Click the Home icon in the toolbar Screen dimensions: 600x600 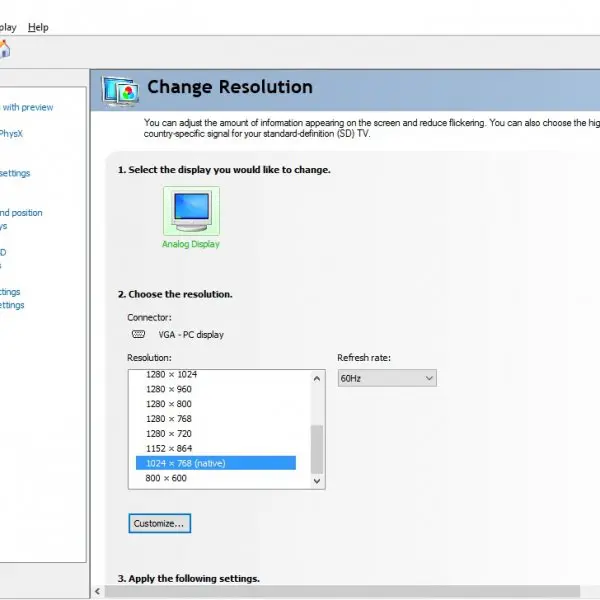4,49
